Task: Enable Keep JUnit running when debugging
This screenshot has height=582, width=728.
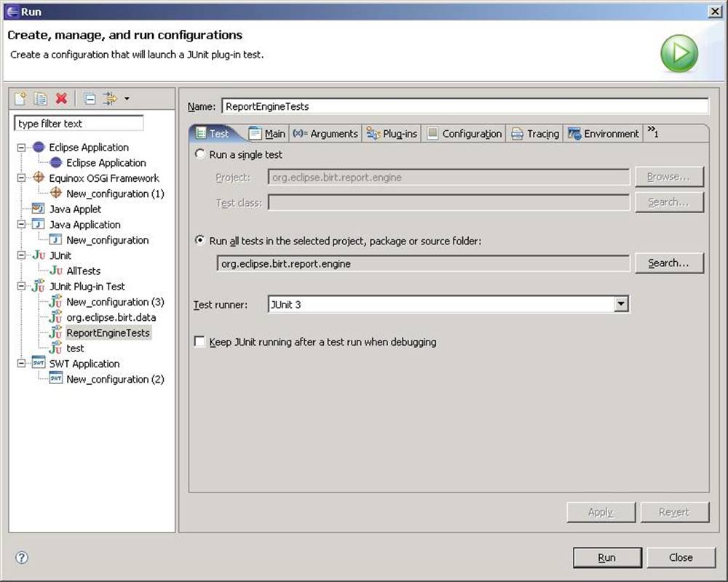Action: point(200,342)
